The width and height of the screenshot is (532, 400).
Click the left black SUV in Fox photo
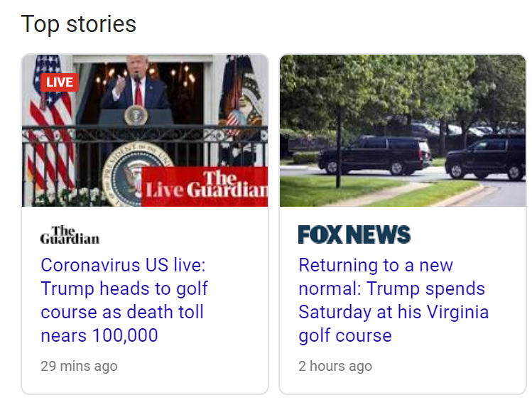point(373,156)
